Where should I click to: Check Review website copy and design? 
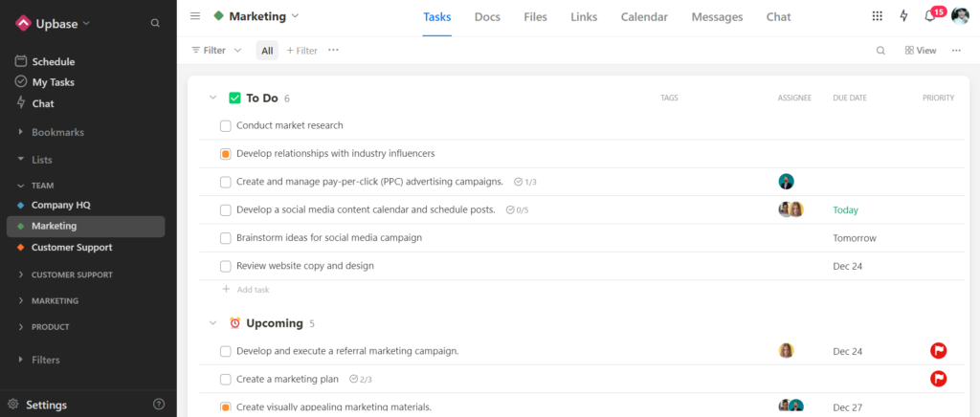pos(226,266)
